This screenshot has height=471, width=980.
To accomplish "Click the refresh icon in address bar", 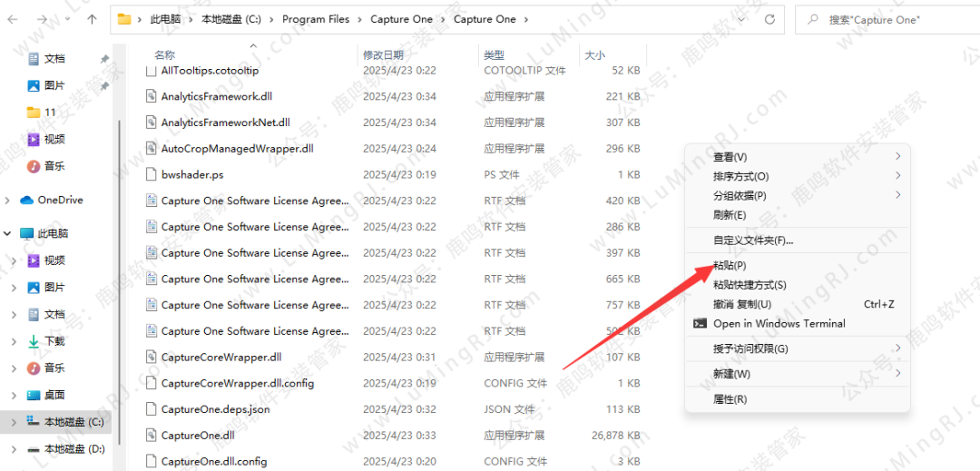I will pos(769,19).
